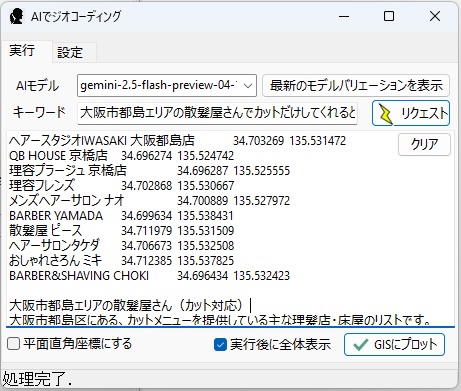461x391 pixels.
Task: Show 最新のモデルバリエーションを表示 button
Action: pos(356,86)
